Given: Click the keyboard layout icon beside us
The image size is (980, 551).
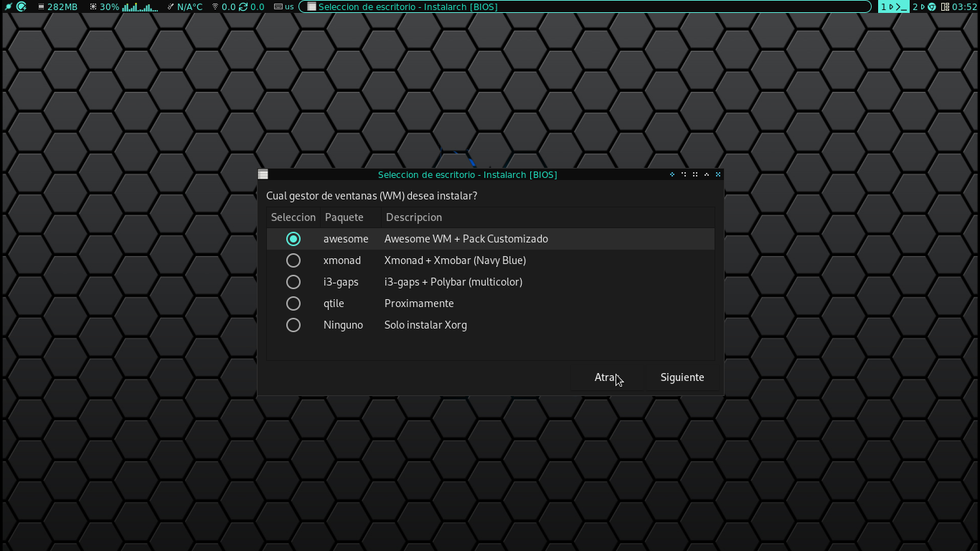Looking at the screenshot, I should (278, 6).
